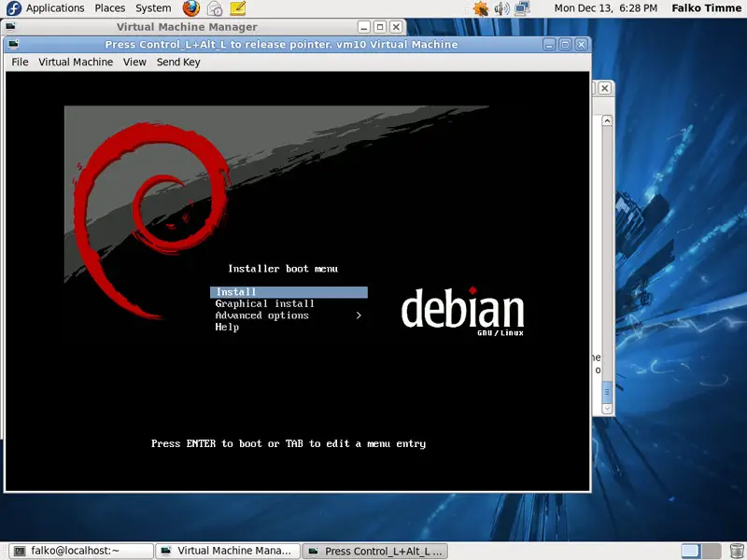Screen dimensions: 747x560
Task: Expand the Advanced options submenu arrow
Action: coord(359,315)
